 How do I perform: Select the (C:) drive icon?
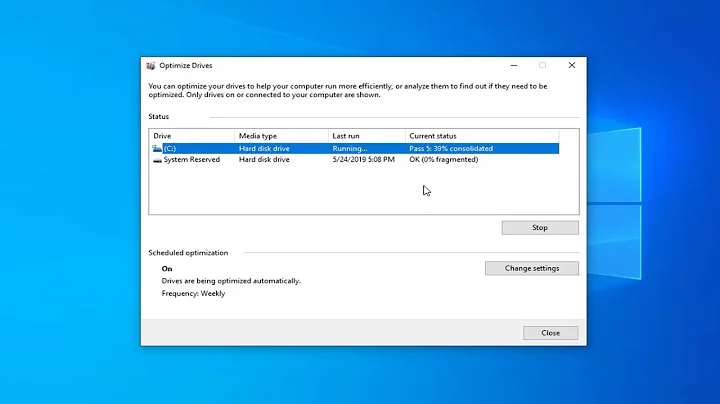pyautogui.click(x=157, y=148)
